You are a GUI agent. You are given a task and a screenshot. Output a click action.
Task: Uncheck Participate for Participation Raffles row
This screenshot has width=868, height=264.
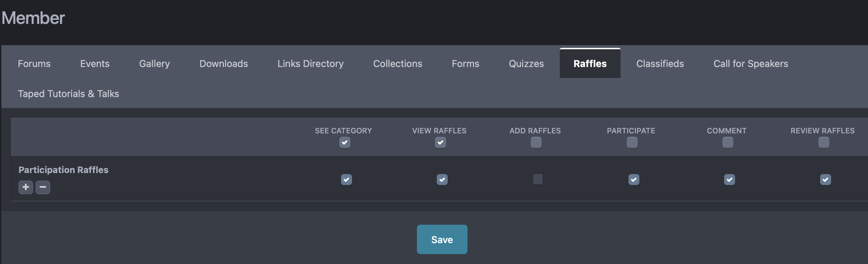[634, 180]
